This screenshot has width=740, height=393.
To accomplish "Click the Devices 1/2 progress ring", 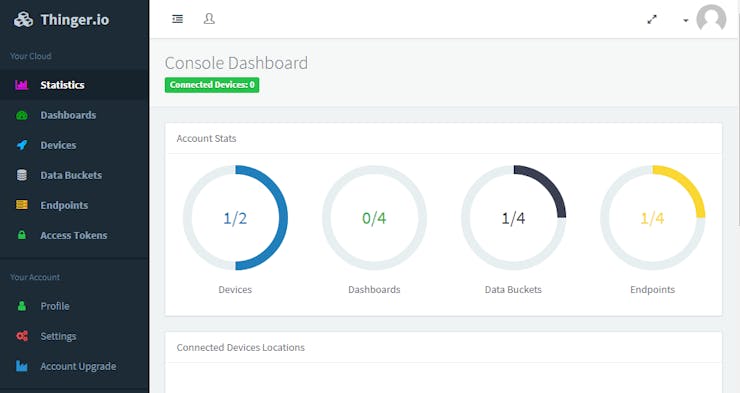I will 235,217.
